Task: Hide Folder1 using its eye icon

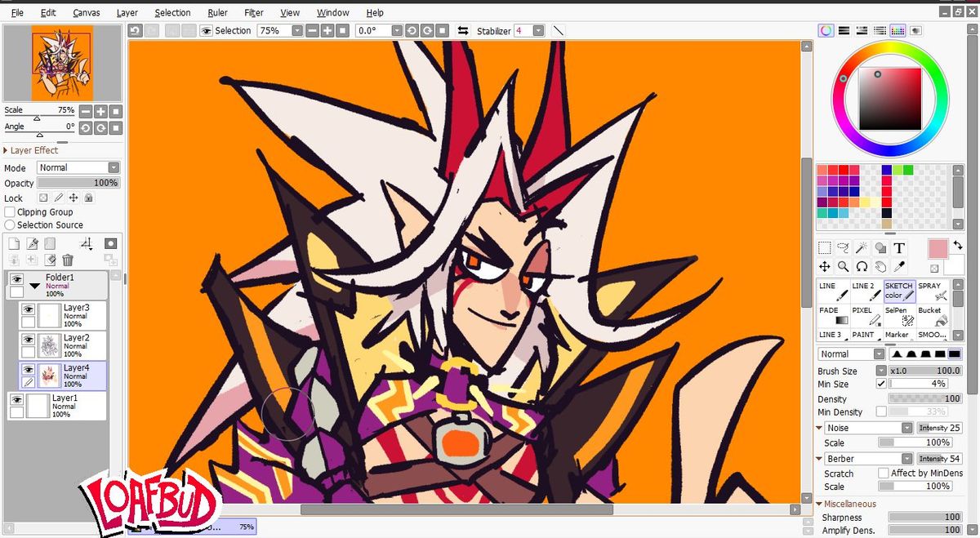Action: pyautogui.click(x=16, y=279)
